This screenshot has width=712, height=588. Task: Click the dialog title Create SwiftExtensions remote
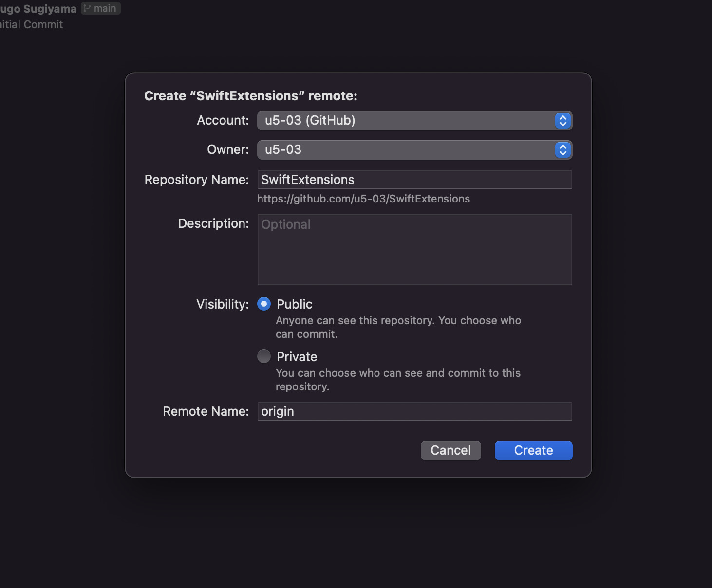(x=250, y=96)
